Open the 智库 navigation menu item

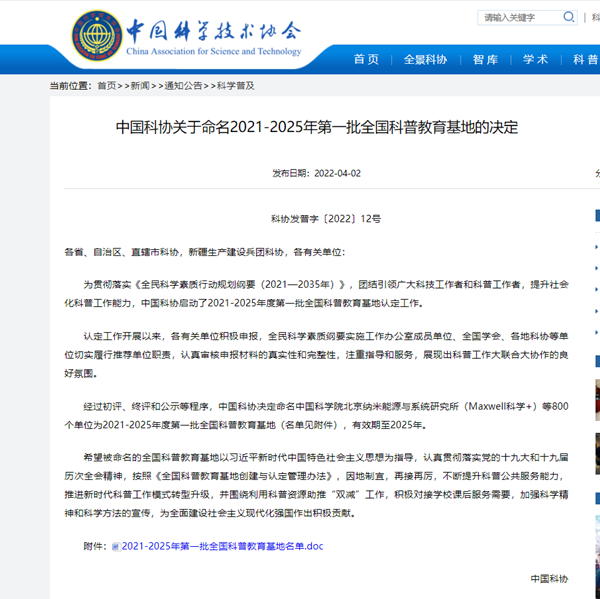tap(485, 59)
